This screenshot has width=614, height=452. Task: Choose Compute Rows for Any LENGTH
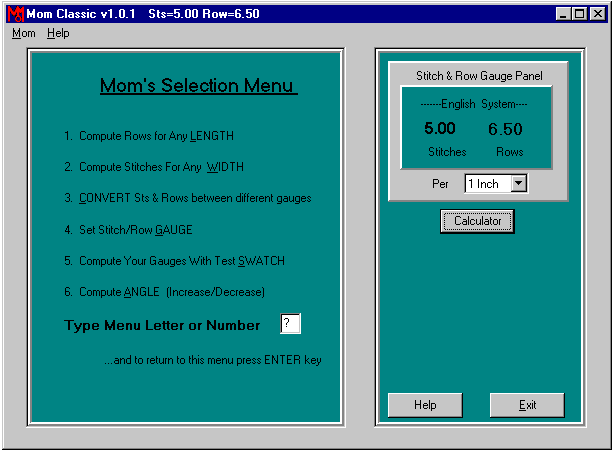(x=156, y=136)
